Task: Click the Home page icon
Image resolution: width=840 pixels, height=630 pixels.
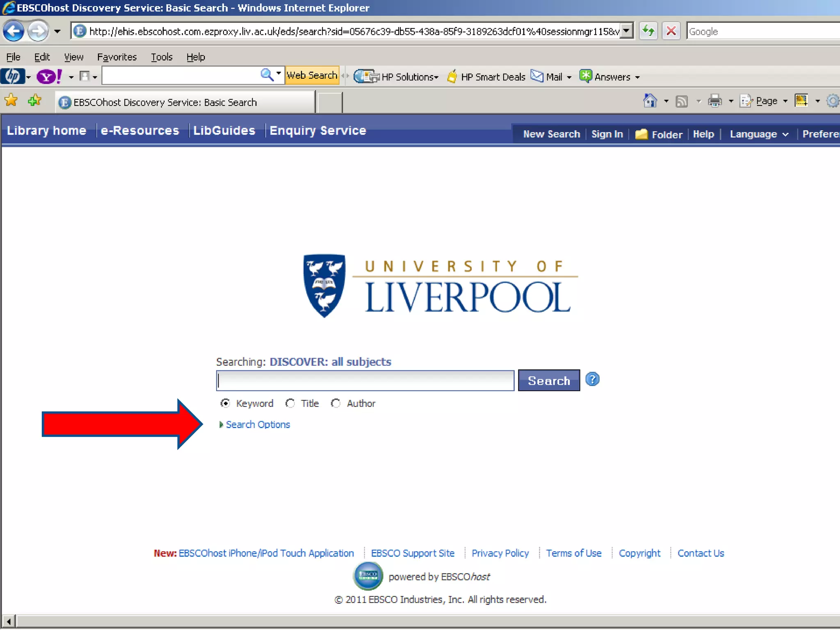Action: (x=650, y=101)
